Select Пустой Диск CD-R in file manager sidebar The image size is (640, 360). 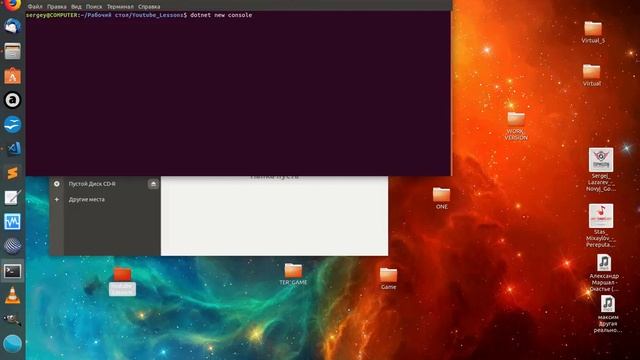92,184
